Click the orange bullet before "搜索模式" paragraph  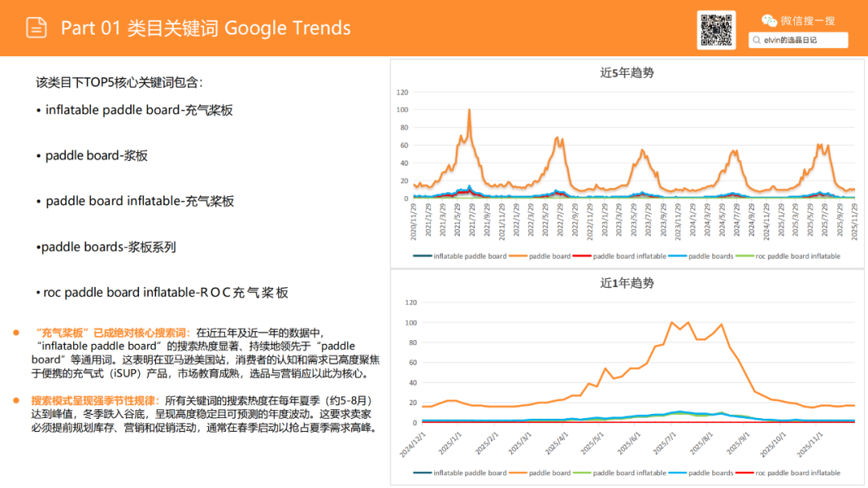15,400
